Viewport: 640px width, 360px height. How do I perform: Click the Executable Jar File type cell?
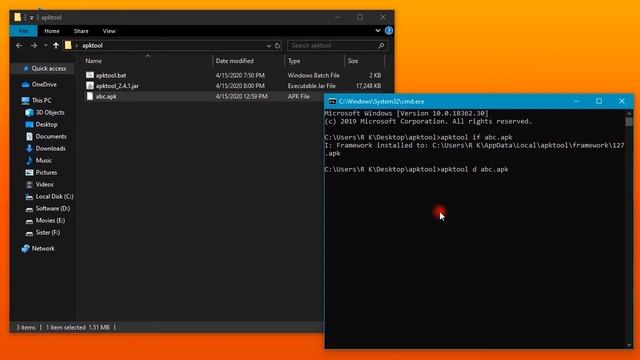tap(311, 86)
